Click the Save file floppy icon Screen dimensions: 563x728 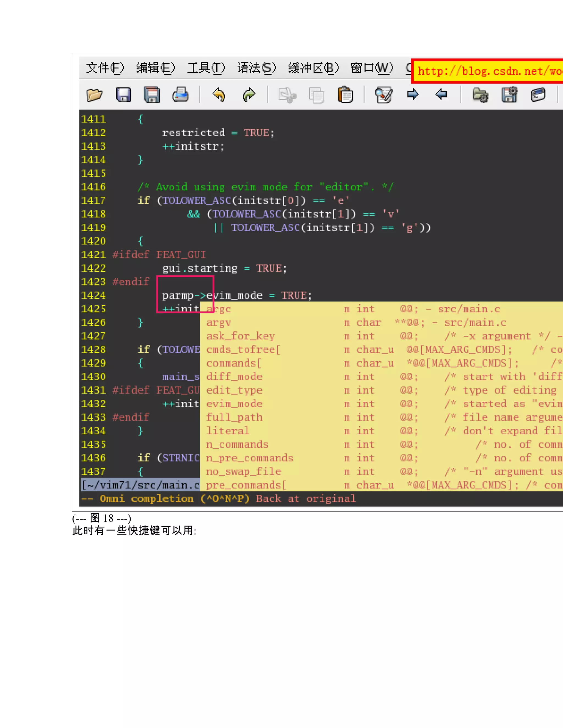point(123,95)
